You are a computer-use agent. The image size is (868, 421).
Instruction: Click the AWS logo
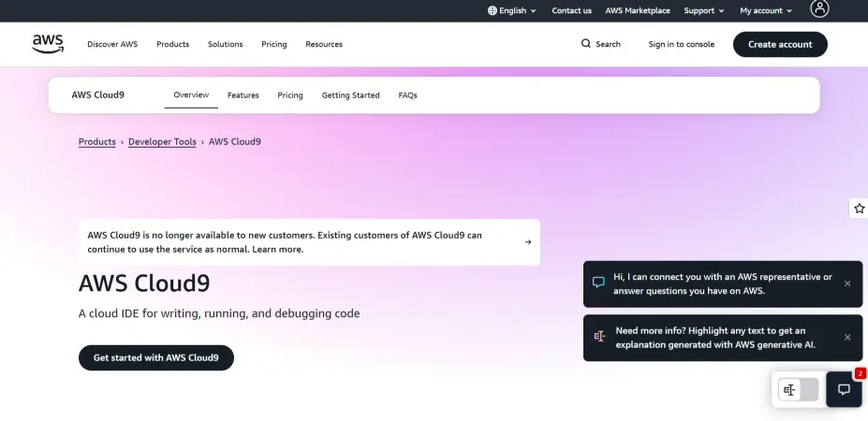tap(48, 44)
